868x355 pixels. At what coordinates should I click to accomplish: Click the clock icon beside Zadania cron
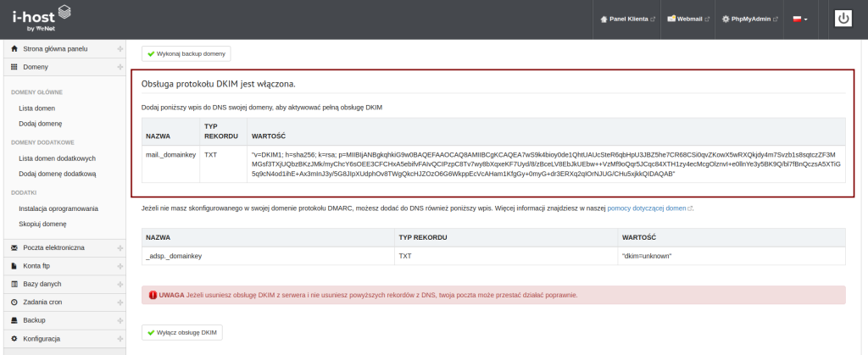point(14,302)
